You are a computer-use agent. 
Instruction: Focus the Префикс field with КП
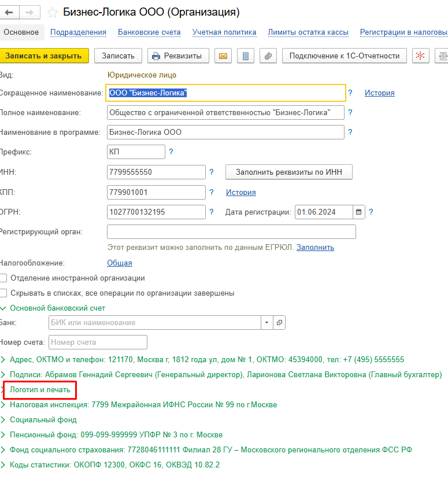[136, 152]
